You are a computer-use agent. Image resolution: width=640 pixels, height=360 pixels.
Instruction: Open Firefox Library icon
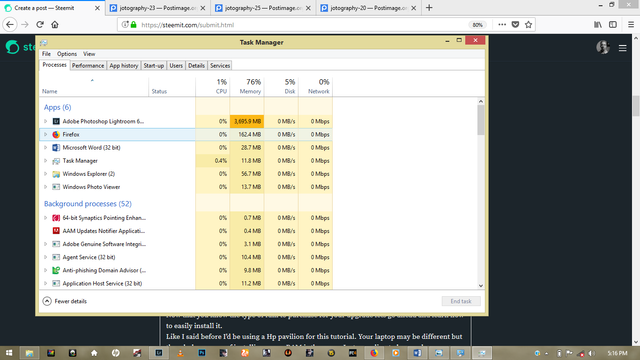tap(598, 25)
